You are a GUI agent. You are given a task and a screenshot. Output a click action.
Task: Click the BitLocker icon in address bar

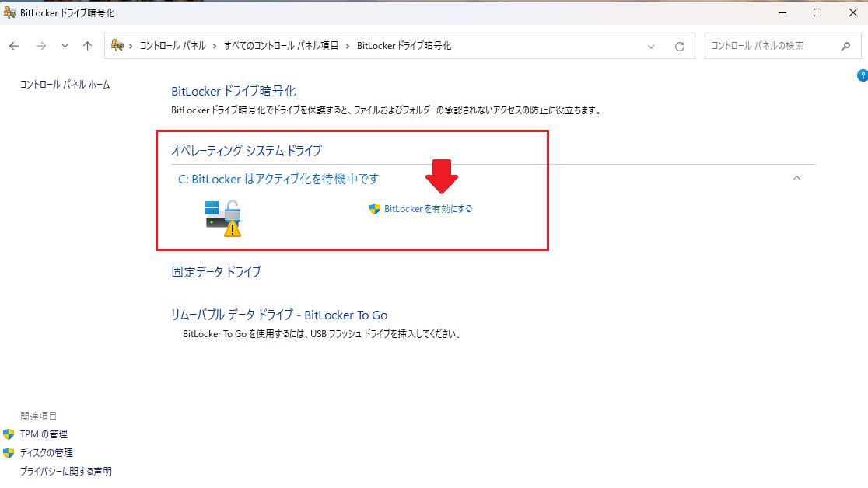click(117, 45)
